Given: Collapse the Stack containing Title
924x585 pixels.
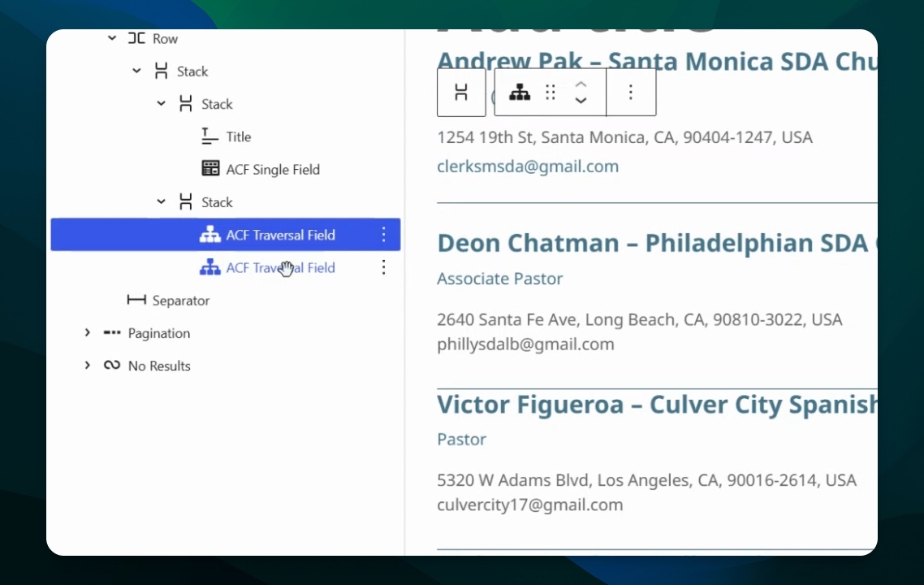Looking at the screenshot, I should click(162, 104).
